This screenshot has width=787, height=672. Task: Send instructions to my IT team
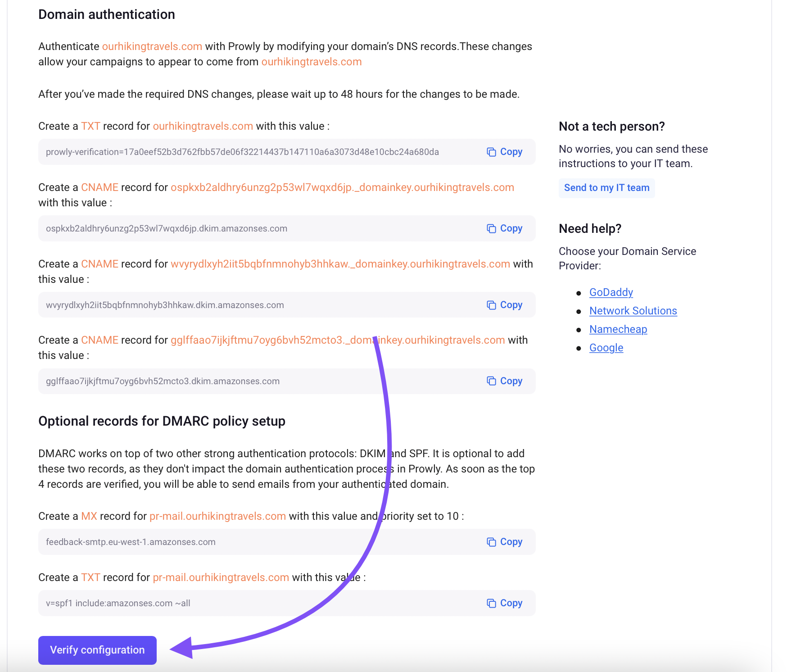[606, 188]
